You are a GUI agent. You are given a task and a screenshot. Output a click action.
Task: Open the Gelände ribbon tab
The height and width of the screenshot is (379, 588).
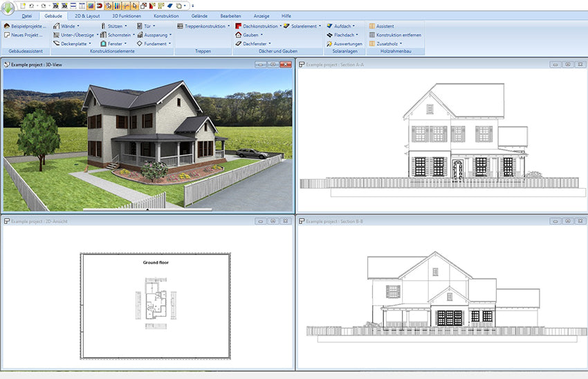(x=199, y=15)
